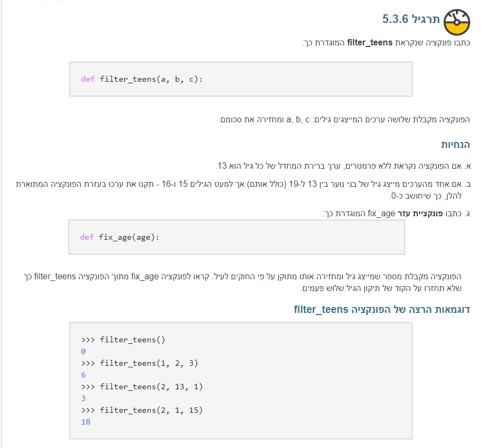Click instruction ב about teen ages
Viewport: 481px width, 448px height.
tap(243, 190)
